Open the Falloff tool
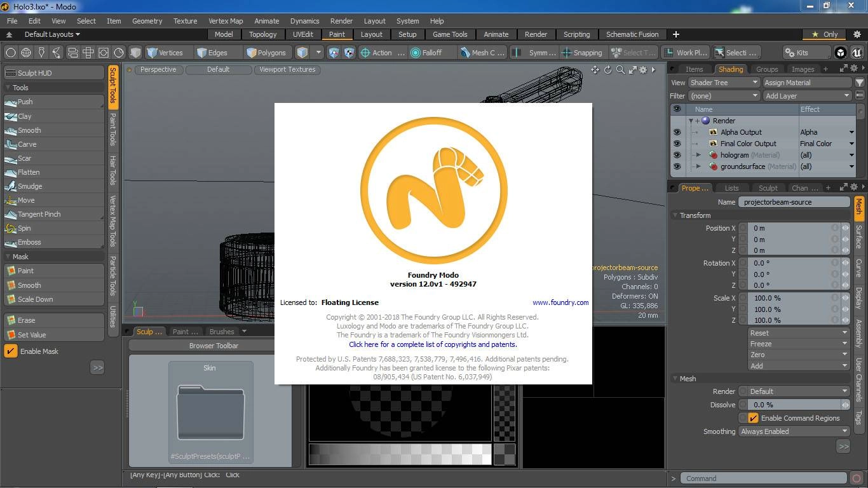Viewport: 868px width, 488px height. point(431,53)
